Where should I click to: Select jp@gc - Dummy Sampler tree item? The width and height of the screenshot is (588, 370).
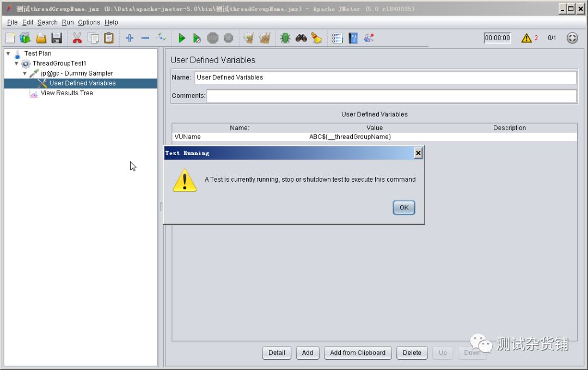[77, 73]
